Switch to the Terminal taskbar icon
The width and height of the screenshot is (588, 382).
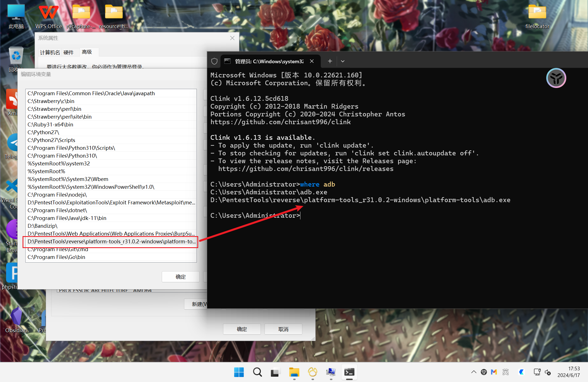point(349,372)
